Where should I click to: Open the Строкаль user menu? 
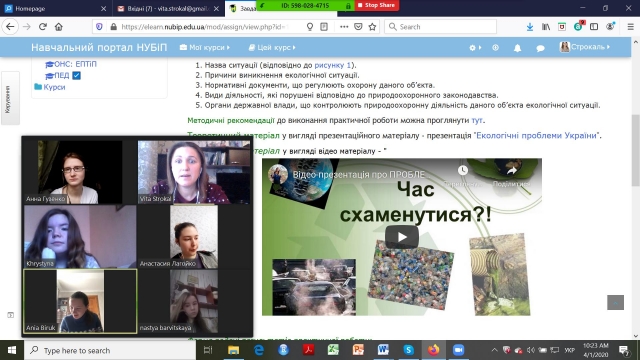tap(585, 47)
